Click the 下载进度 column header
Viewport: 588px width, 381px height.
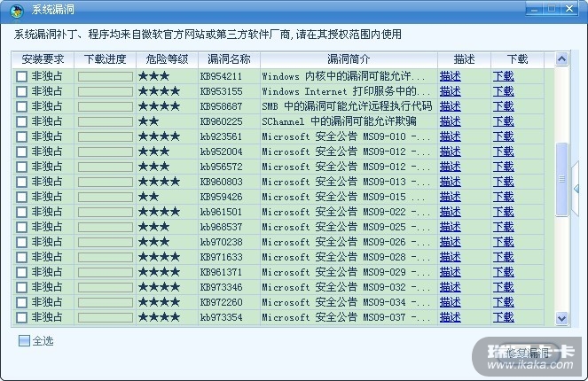click(x=105, y=59)
